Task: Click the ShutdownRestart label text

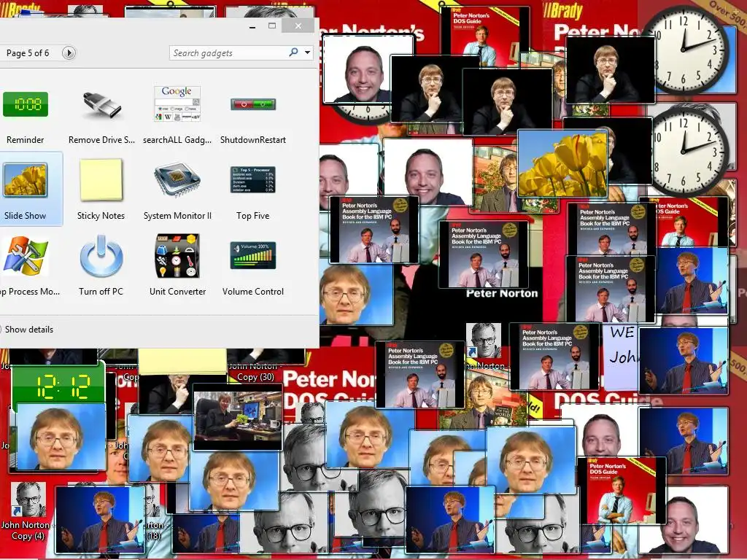Action: [x=253, y=140]
